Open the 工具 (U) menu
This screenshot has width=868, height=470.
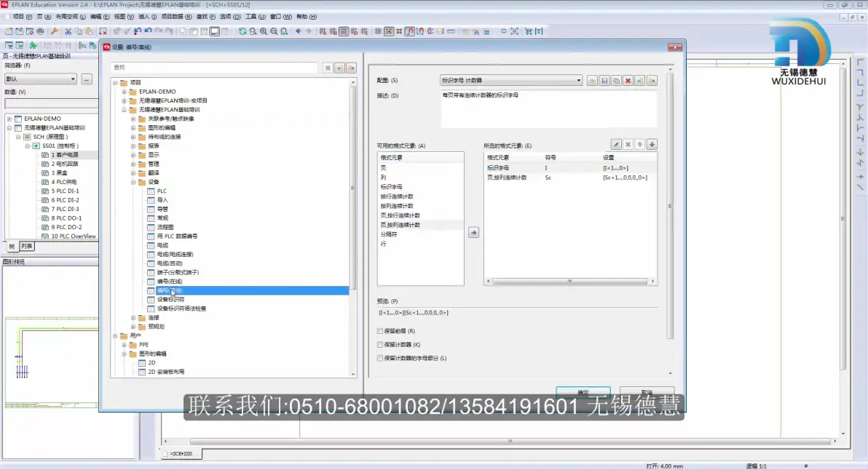point(255,17)
